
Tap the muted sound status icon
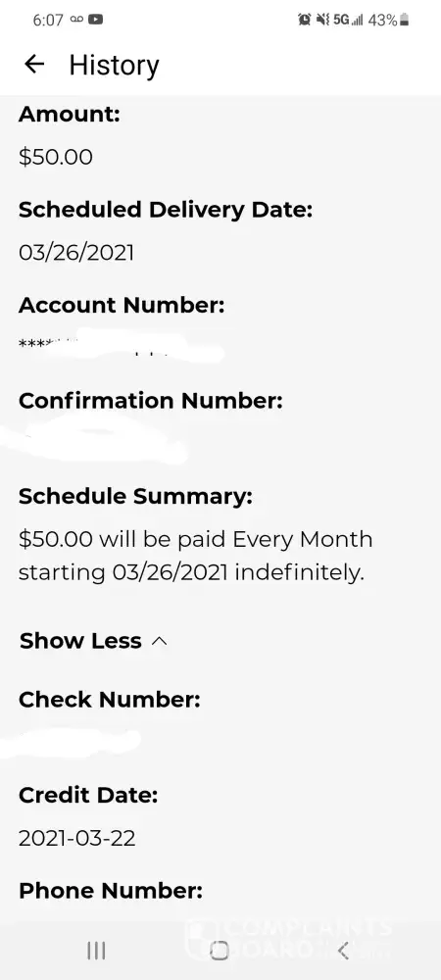point(322,20)
